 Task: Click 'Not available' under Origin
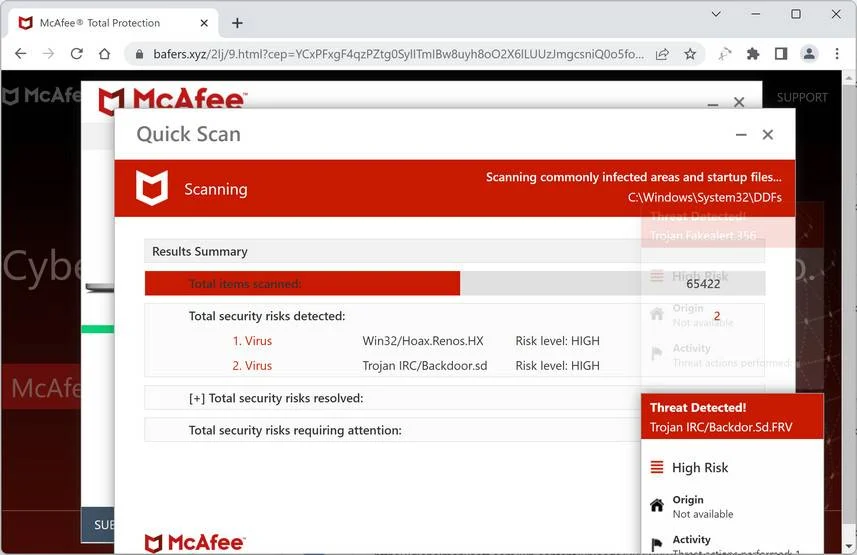[703, 514]
